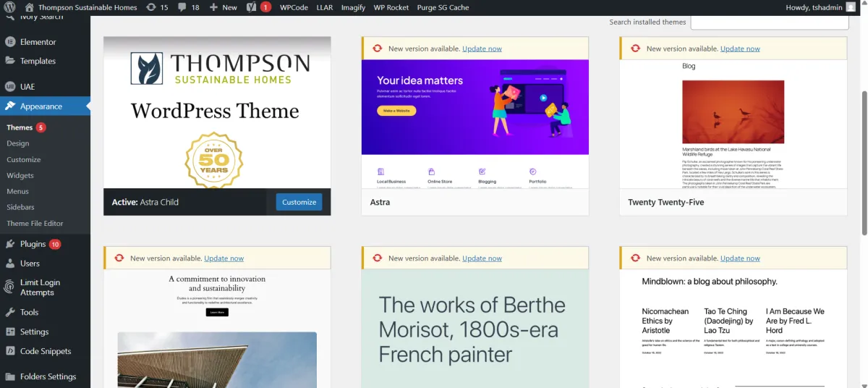Open the Astra theme preview thumbnail
Viewport: 868px width, 388px height.
tap(475, 124)
